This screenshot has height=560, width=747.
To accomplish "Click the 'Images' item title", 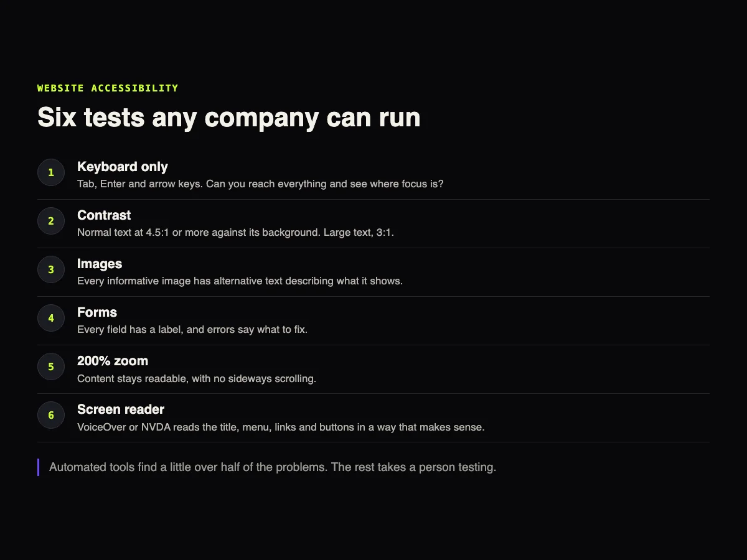I will coord(100,264).
